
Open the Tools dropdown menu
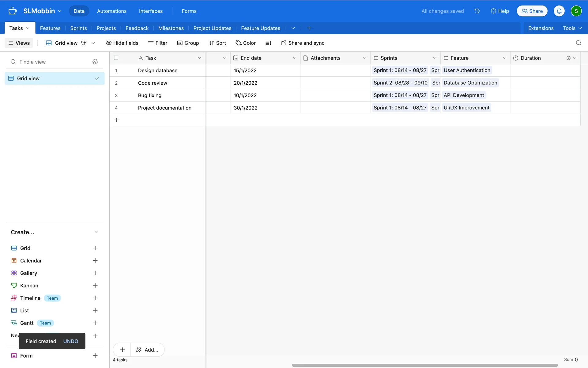tap(572, 28)
